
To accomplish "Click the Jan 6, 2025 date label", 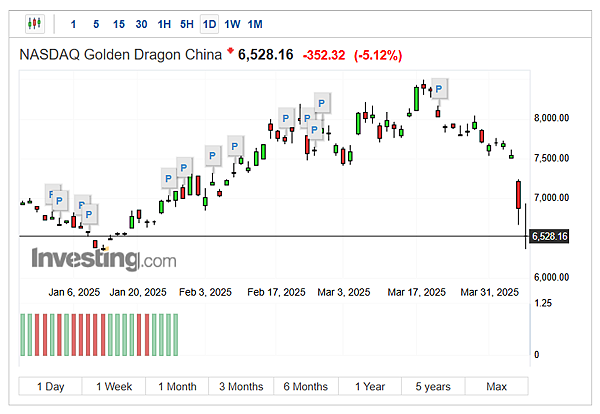I will tap(74, 292).
